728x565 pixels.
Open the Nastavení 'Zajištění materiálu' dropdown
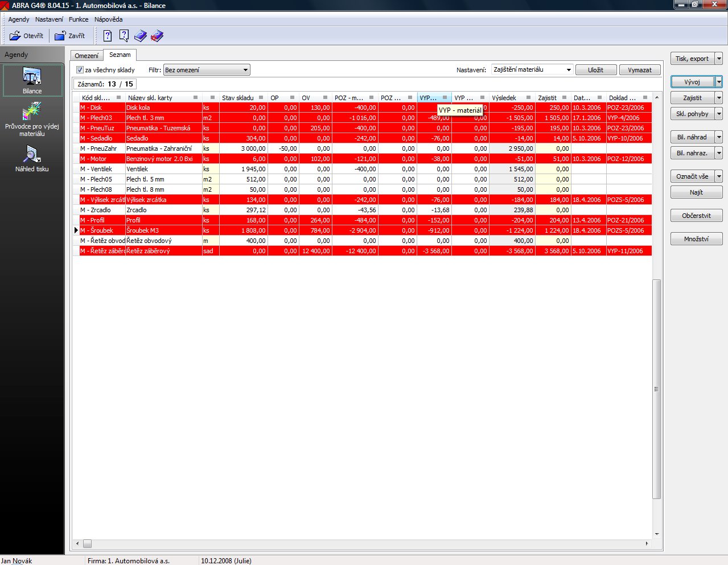point(532,69)
